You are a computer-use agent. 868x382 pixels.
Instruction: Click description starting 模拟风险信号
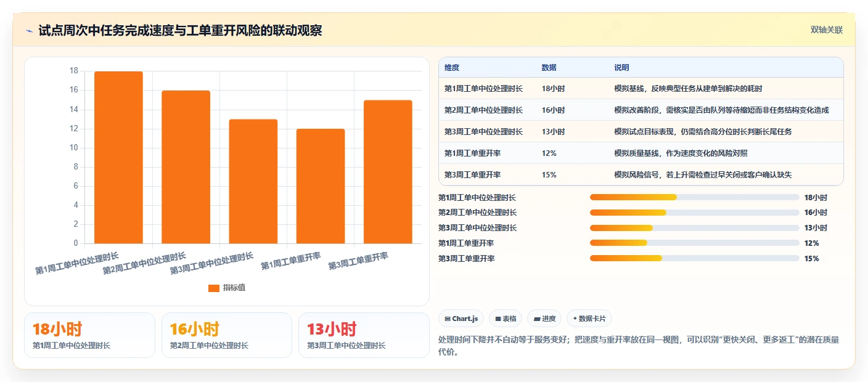click(x=703, y=175)
